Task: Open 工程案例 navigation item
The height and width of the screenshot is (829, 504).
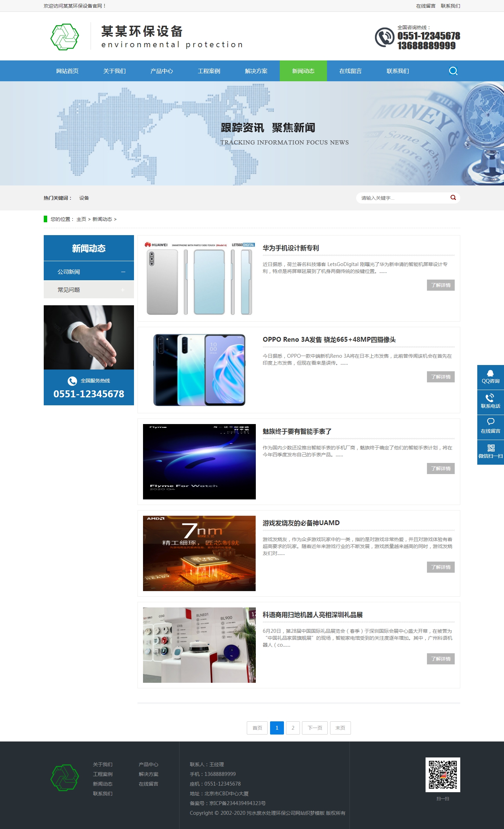Action: (x=209, y=71)
